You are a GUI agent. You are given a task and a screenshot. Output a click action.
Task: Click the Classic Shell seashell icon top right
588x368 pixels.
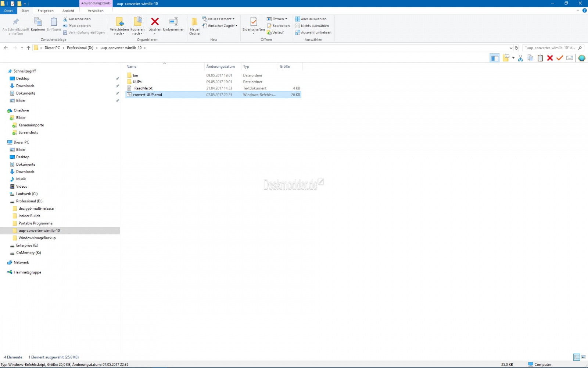click(581, 58)
